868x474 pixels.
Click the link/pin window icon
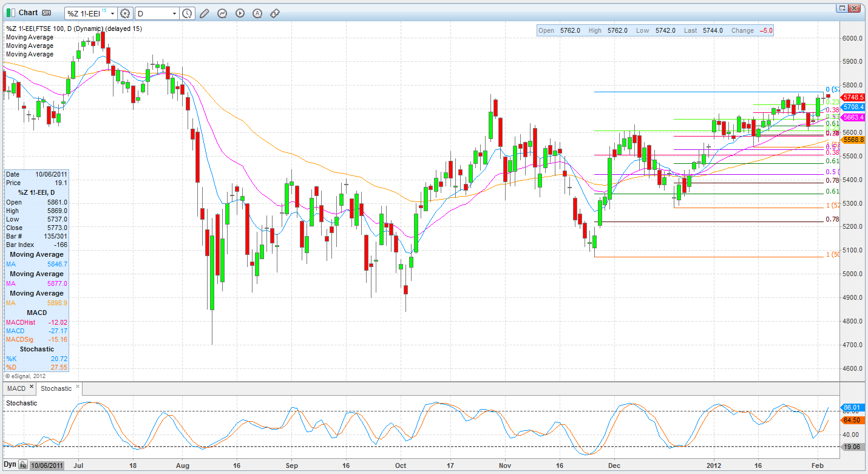tap(275, 13)
